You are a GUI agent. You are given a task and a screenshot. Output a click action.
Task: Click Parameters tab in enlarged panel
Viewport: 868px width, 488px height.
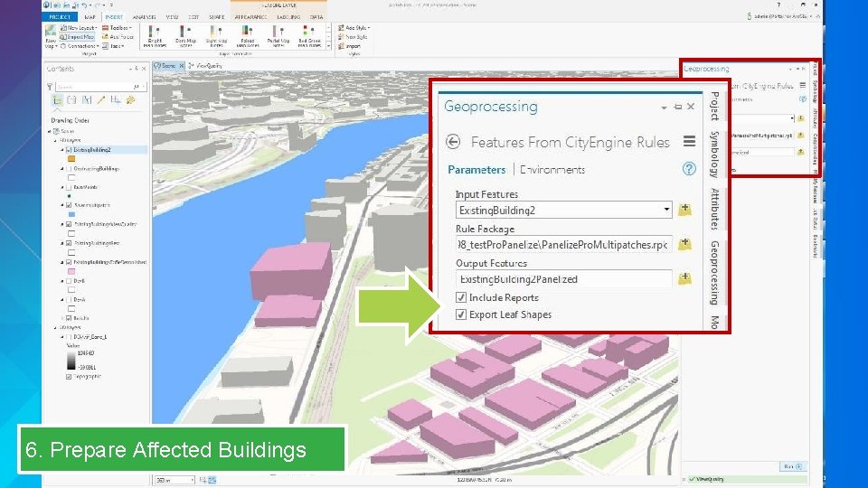[476, 170]
